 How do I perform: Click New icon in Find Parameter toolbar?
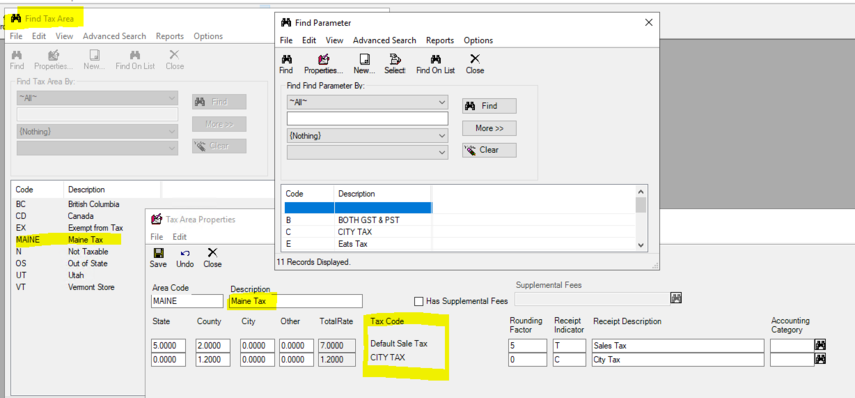364,64
